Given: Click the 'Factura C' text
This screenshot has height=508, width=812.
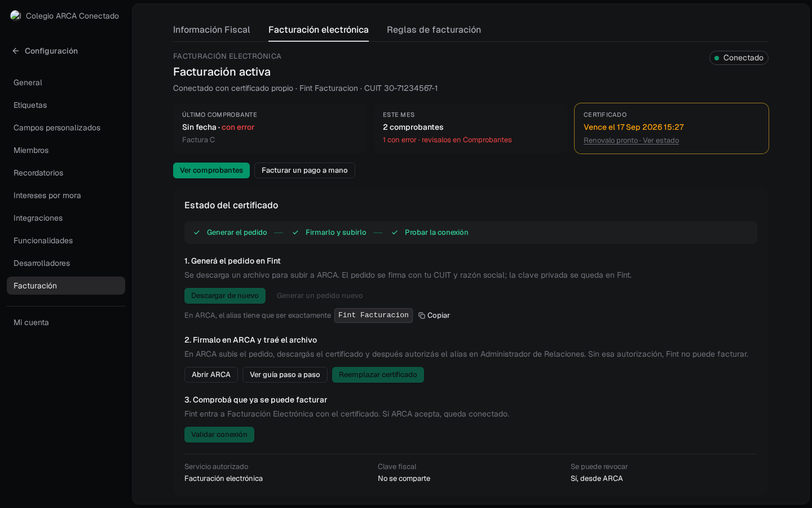Looking at the screenshot, I should [198, 140].
